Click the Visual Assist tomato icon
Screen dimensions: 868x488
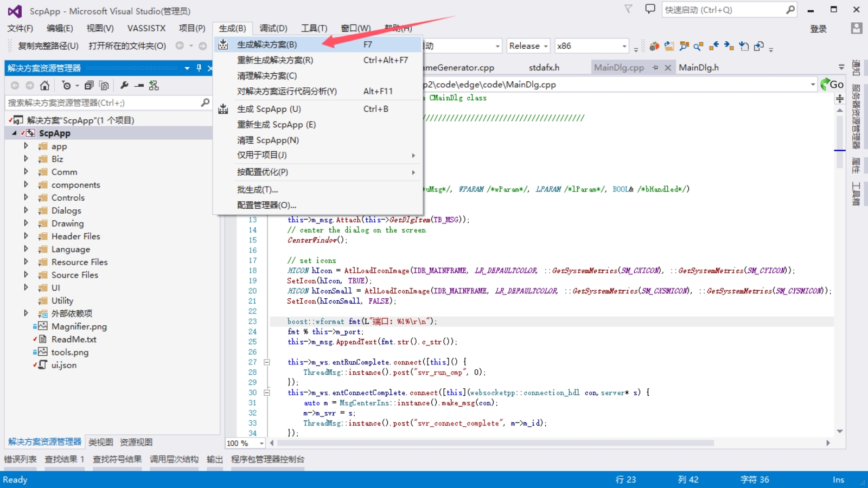coord(654,46)
